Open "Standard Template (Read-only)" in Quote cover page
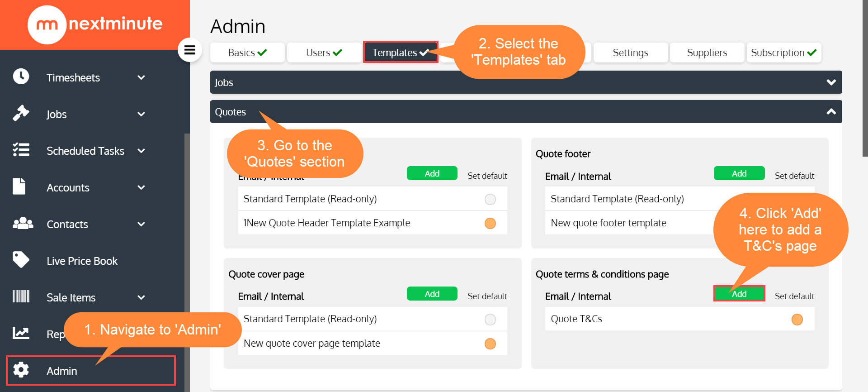 pyautogui.click(x=373, y=319)
